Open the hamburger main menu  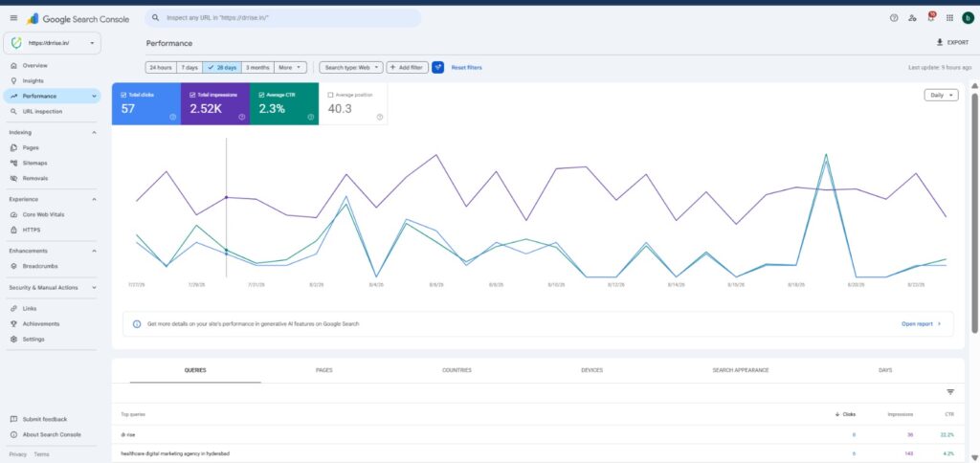coord(13,18)
